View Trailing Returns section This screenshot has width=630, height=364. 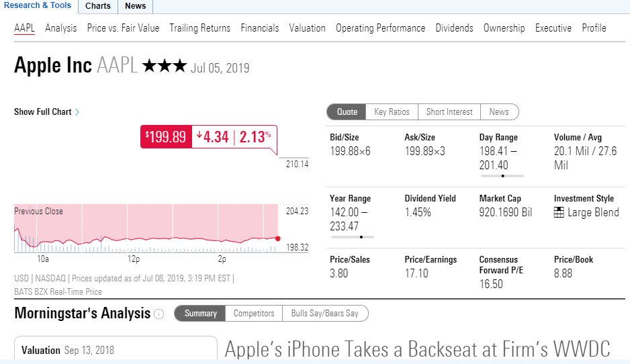pos(199,28)
